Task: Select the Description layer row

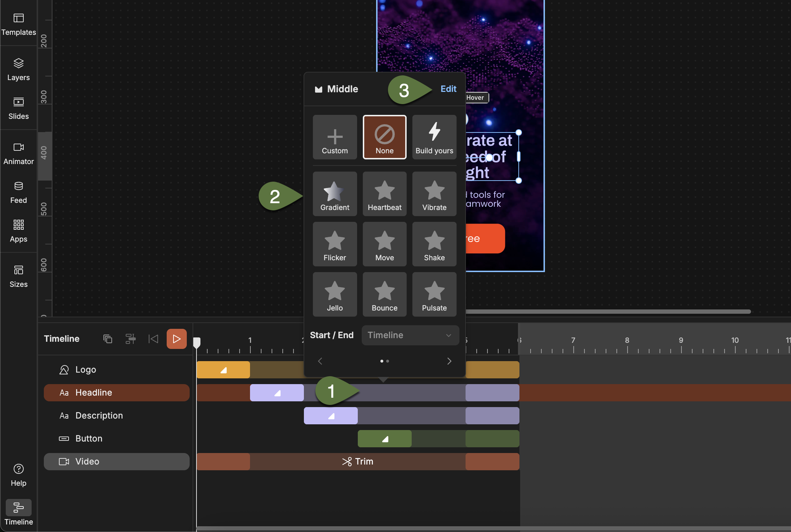Action: pos(117,416)
